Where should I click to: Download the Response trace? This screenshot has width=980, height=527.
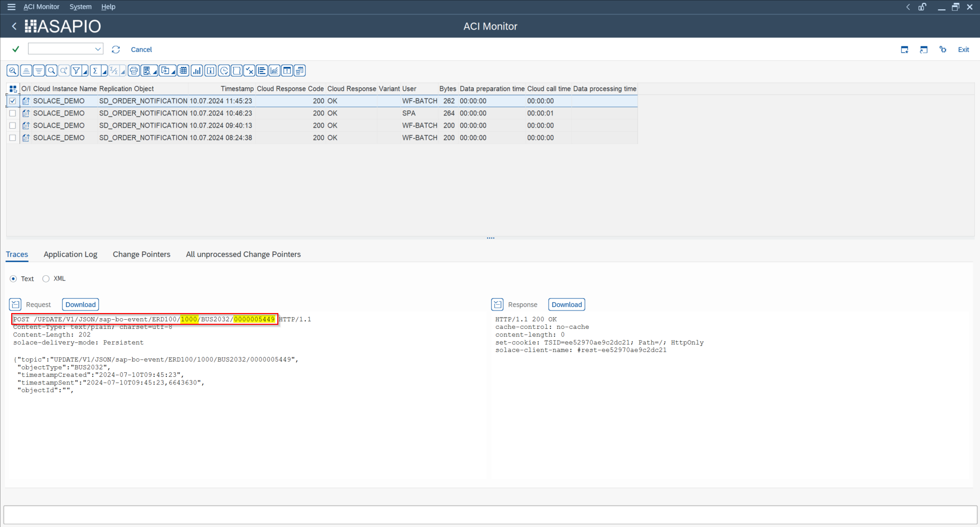[567, 304]
